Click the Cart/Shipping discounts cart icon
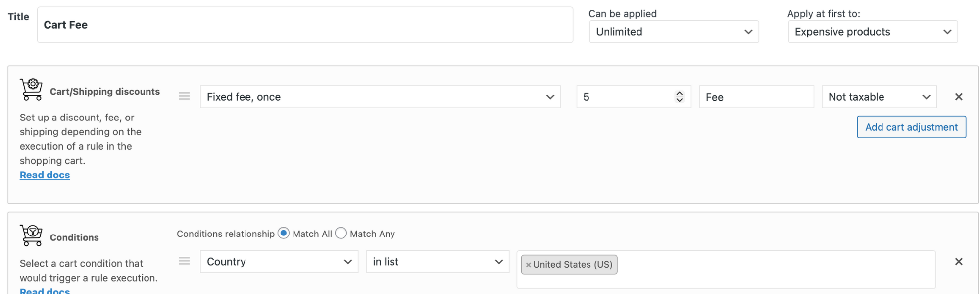 pos(31,89)
